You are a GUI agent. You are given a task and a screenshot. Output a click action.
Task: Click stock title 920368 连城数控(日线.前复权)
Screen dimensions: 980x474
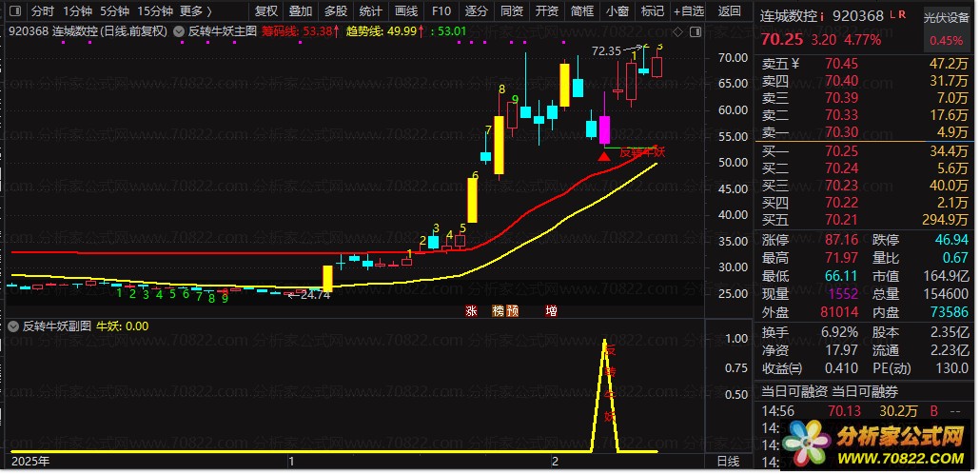(88, 30)
